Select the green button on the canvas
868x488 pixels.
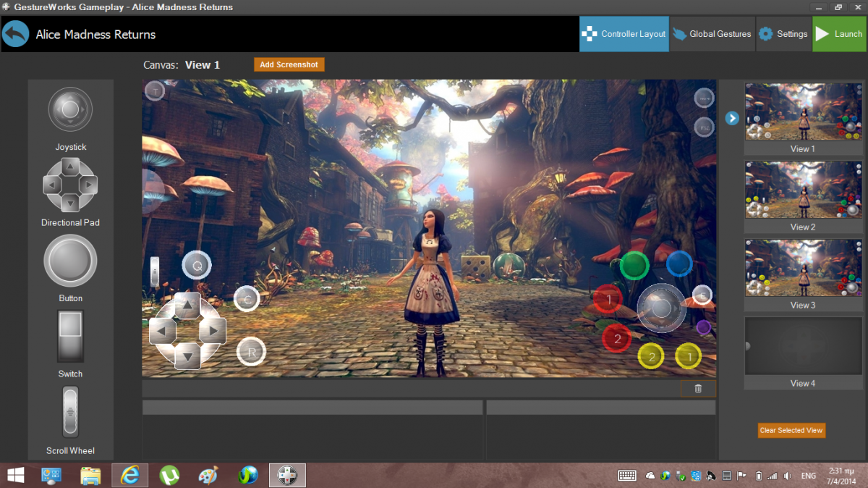pyautogui.click(x=634, y=265)
